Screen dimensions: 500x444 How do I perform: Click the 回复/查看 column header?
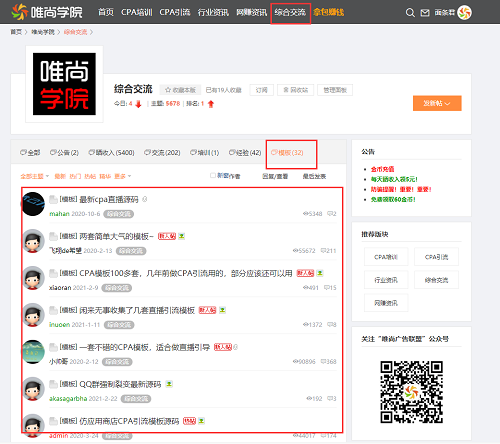pos(275,176)
